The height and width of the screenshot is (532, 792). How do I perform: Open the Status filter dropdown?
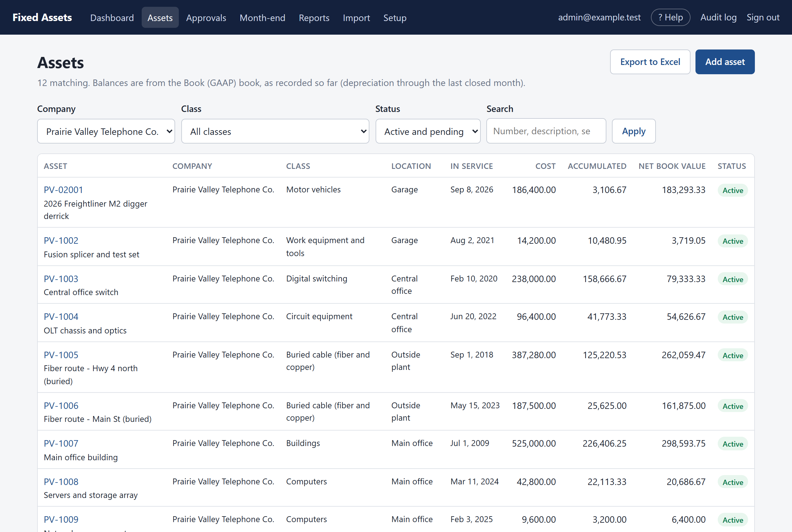[428, 131]
